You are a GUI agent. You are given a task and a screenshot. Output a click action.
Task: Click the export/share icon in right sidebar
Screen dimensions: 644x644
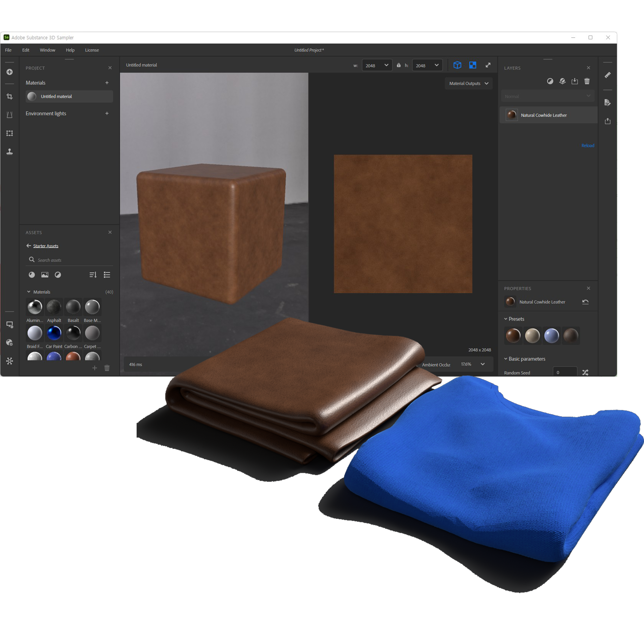(x=608, y=121)
